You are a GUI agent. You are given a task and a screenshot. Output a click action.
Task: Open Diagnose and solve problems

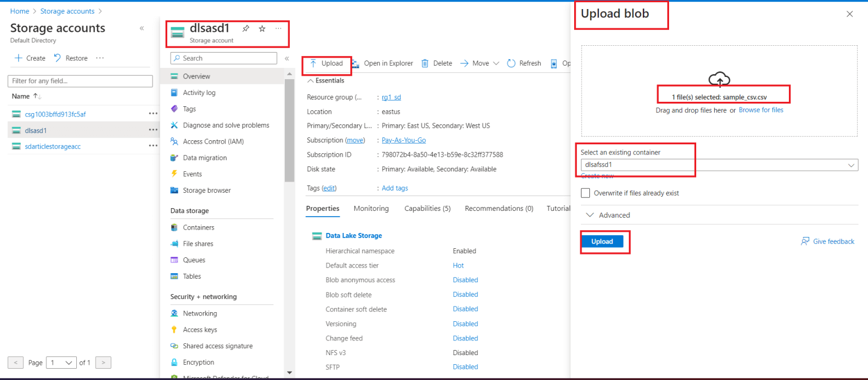(x=226, y=126)
